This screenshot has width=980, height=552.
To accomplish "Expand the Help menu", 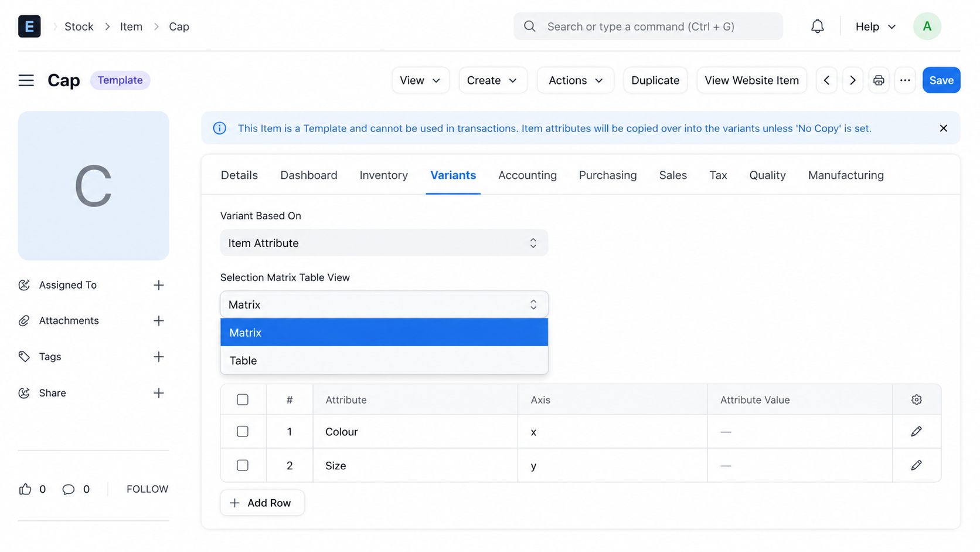I will 875,26.
